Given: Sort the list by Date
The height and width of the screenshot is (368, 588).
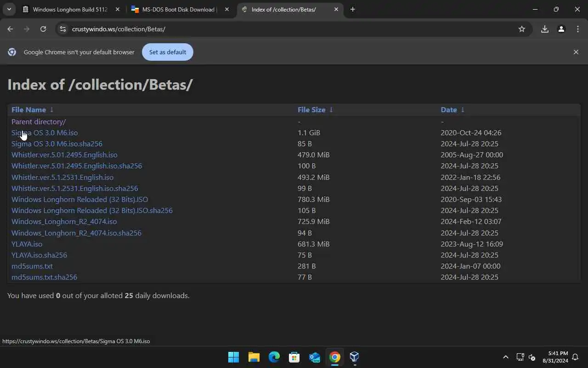Looking at the screenshot, I should [x=449, y=109].
